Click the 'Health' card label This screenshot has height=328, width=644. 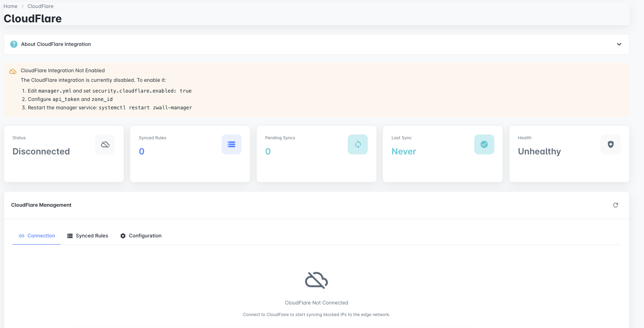pos(525,138)
